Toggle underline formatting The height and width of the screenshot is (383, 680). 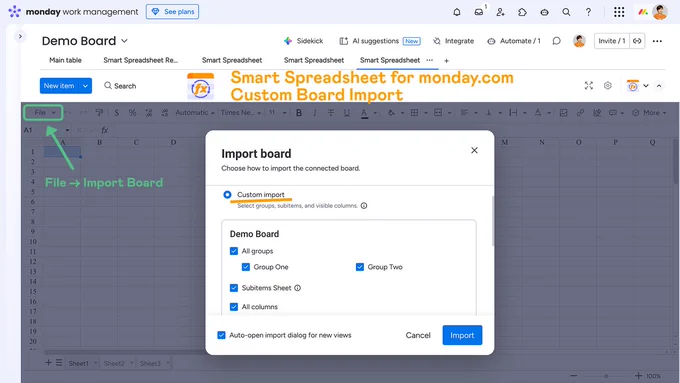pos(347,113)
